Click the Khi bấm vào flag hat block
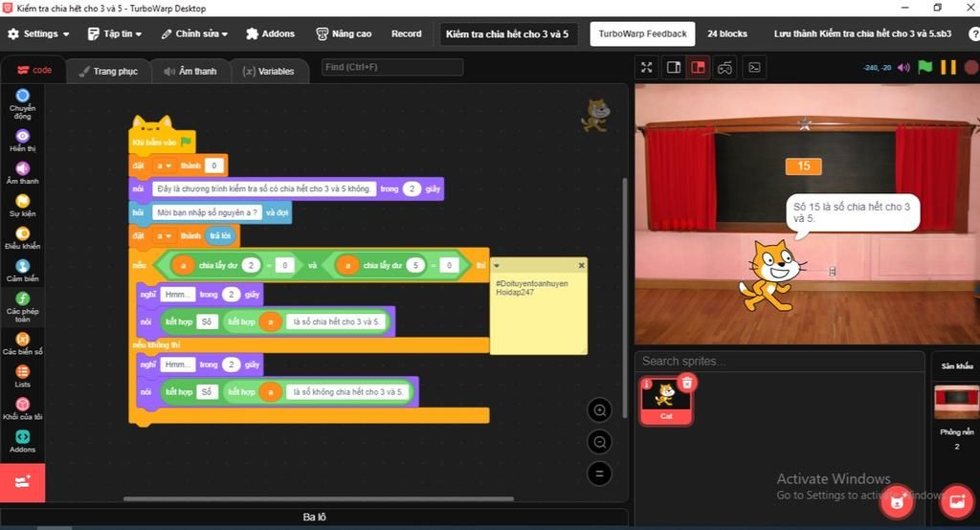This screenshot has width=980, height=530. (161, 142)
